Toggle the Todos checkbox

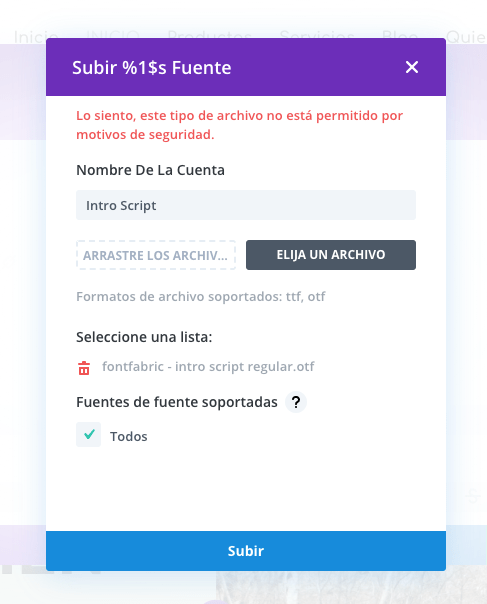[x=89, y=435]
